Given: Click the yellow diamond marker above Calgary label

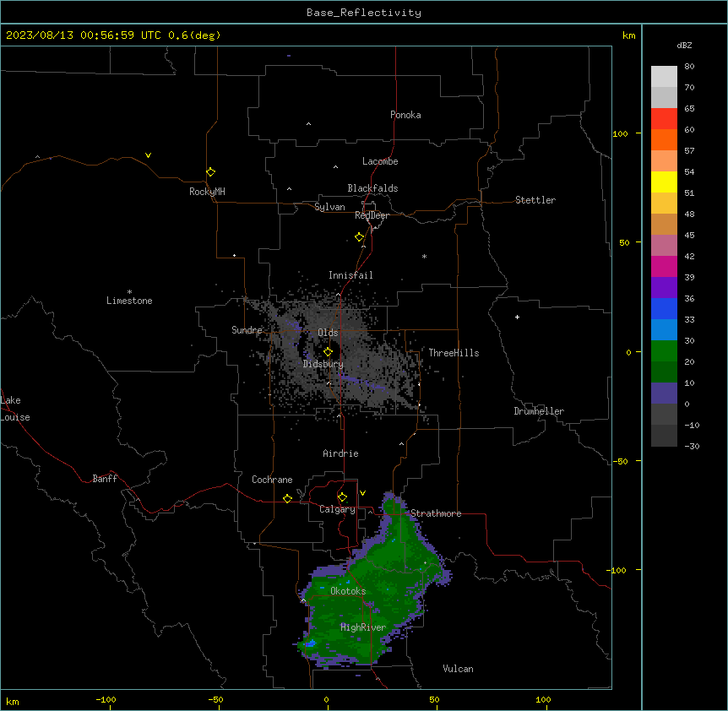Looking at the screenshot, I should (342, 497).
